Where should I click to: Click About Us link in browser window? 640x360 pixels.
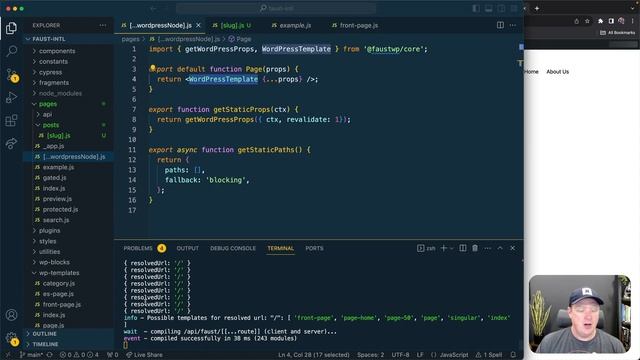557,72
